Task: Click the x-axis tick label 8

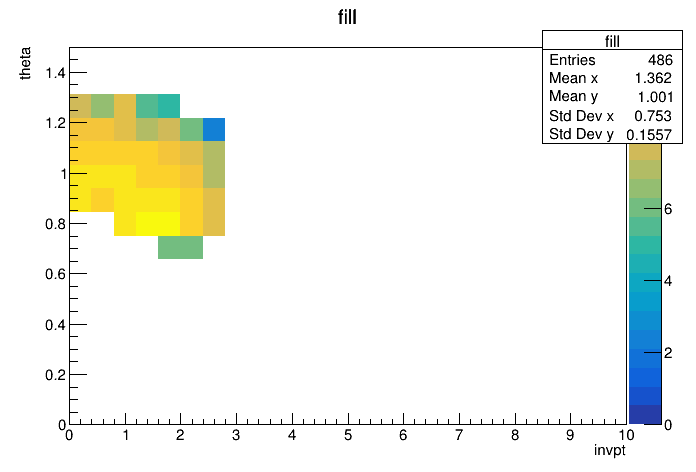Action: (x=515, y=435)
